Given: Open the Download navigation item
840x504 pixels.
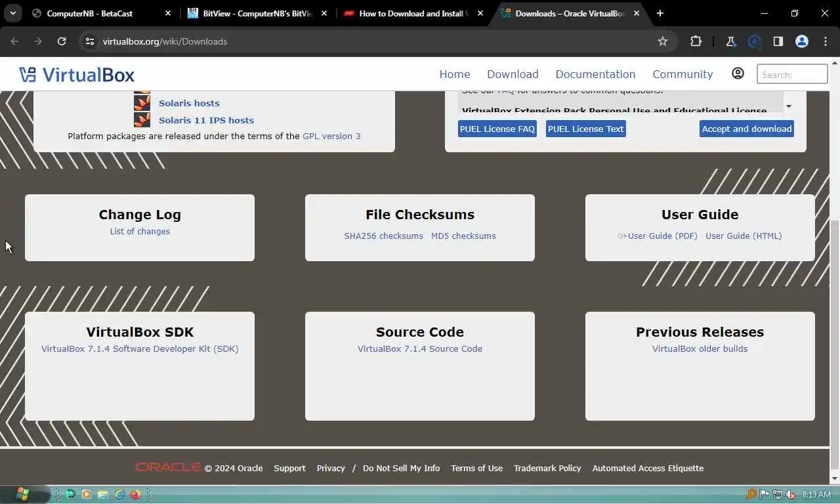Looking at the screenshot, I should tap(513, 74).
